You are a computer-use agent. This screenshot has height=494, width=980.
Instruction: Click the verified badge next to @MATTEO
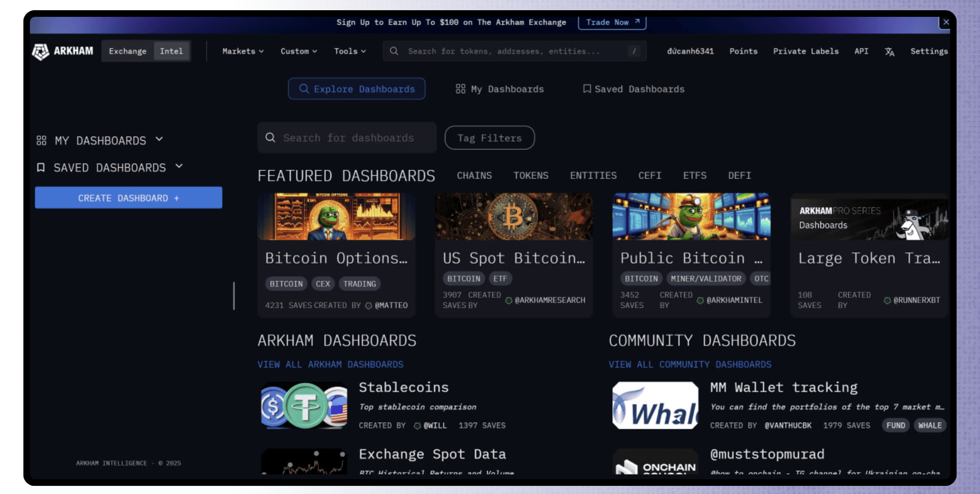368,305
